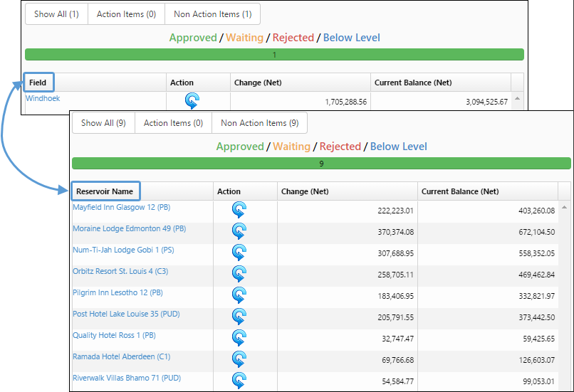
Task: Click action icon for Quality Hotel Ross 1
Action: click(239, 338)
